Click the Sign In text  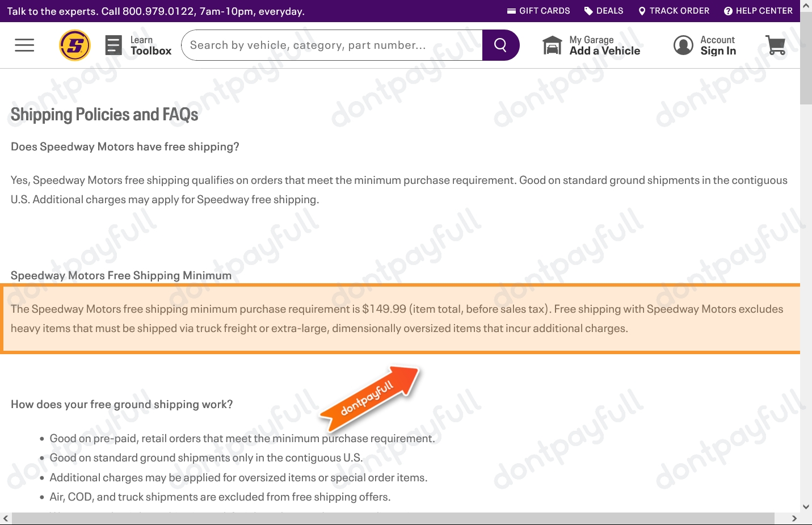718,51
